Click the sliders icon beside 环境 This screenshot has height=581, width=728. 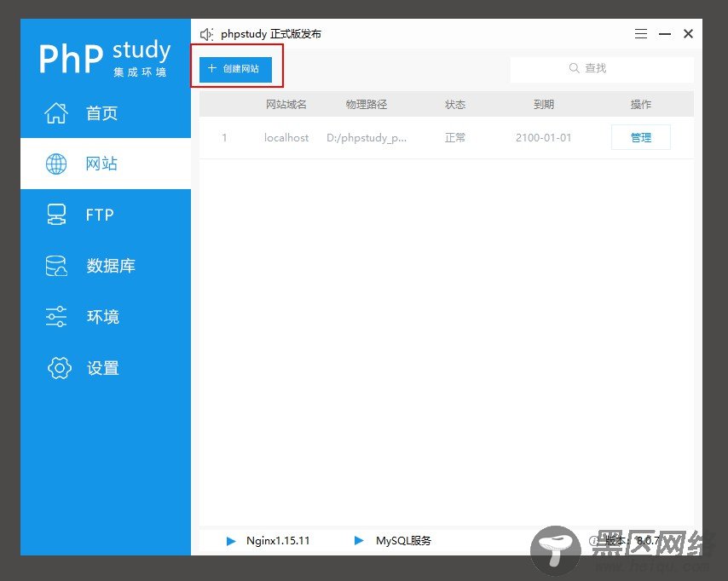pyautogui.click(x=56, y=317)
